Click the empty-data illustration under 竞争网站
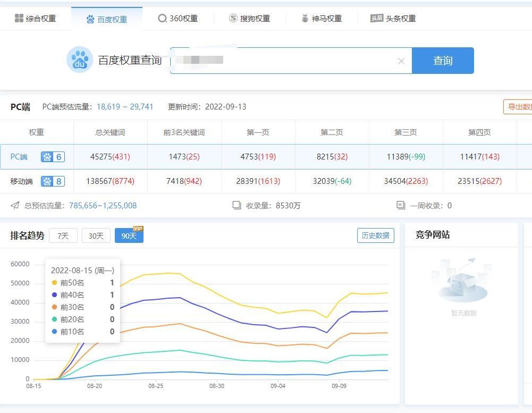The height and width of the screenshot is (413, 532). [x=461, y=280]
